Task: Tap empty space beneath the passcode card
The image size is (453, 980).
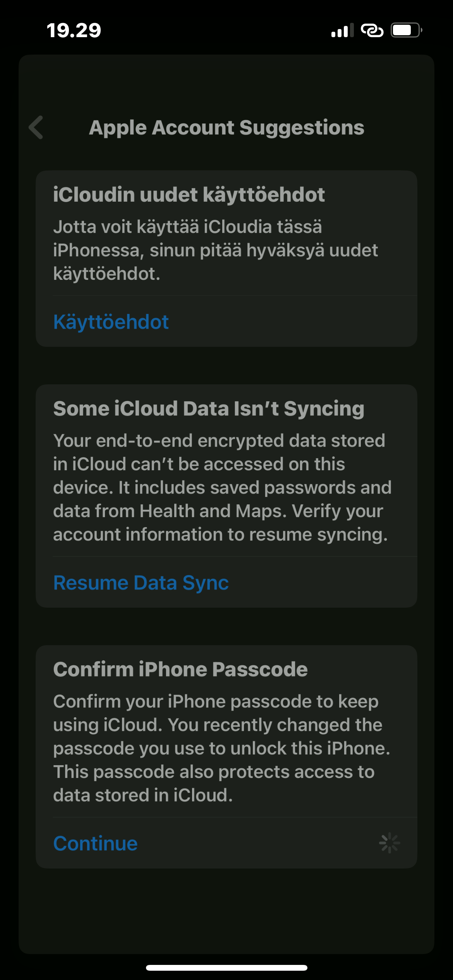Action: [x=226, y=910]
